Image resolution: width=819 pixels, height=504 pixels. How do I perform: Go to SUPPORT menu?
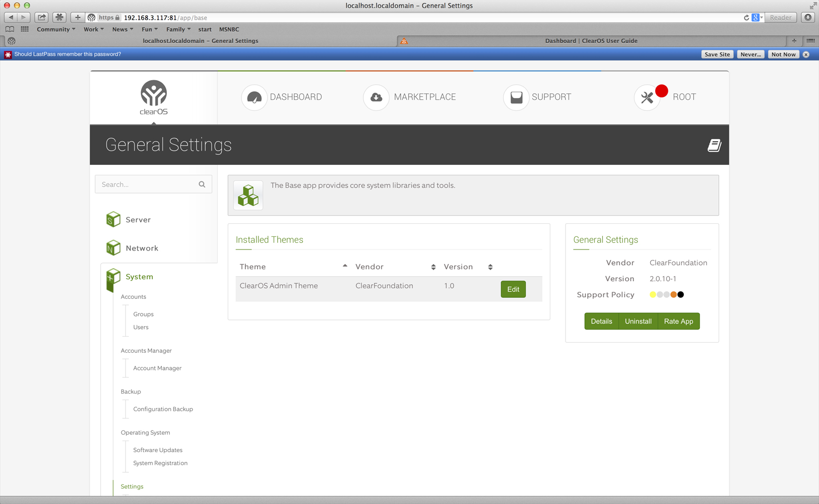551,97
